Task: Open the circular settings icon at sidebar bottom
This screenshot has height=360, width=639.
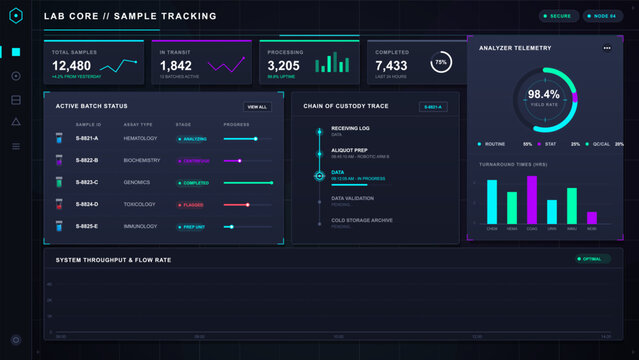Action: point(16,340)
